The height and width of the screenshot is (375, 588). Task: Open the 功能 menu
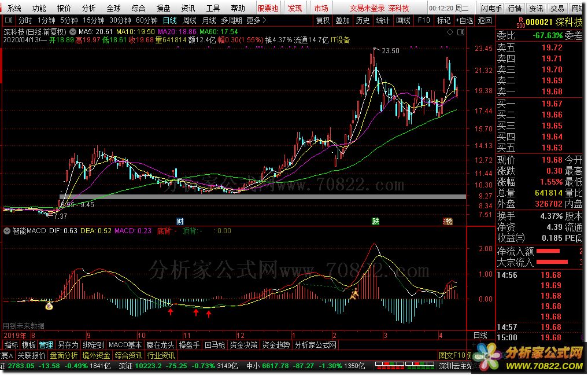[x=39, y=8]
